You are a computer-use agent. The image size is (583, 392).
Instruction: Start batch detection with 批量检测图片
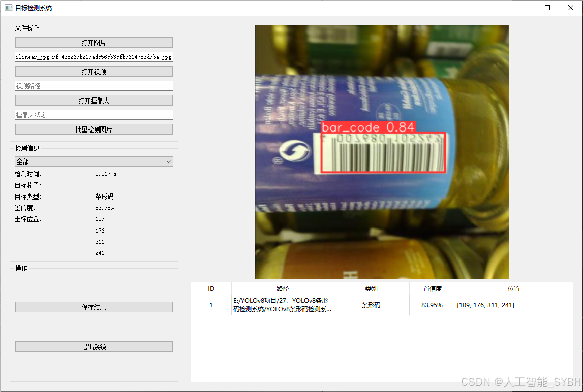click(x=94, y=129)
